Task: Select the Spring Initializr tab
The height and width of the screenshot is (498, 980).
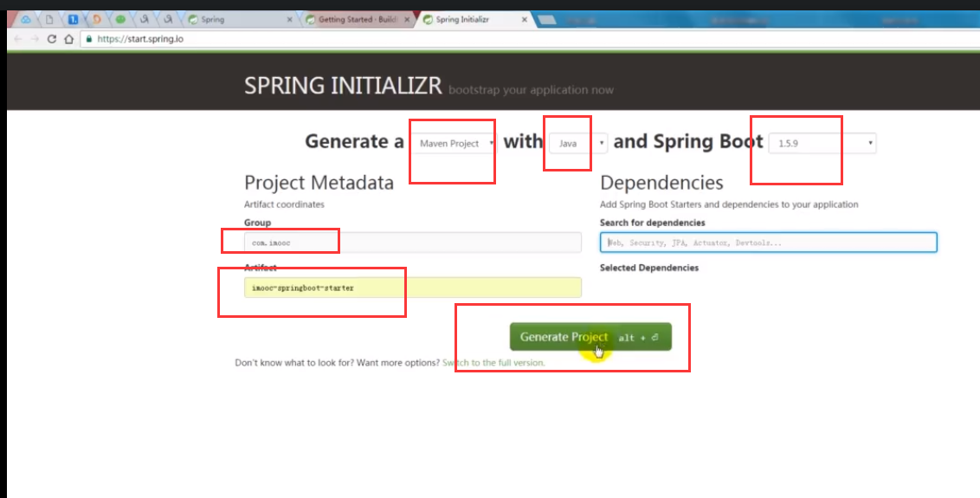Action: click(x=475, y=19)
